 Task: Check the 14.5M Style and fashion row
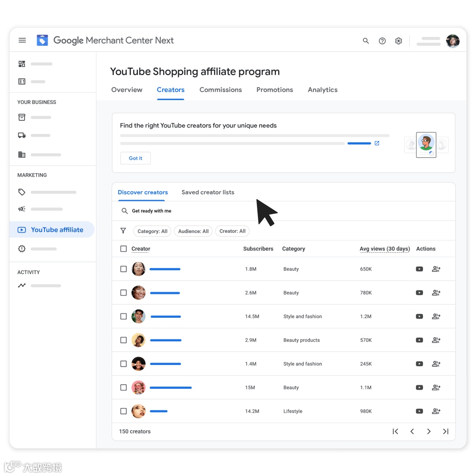[123, 316]
